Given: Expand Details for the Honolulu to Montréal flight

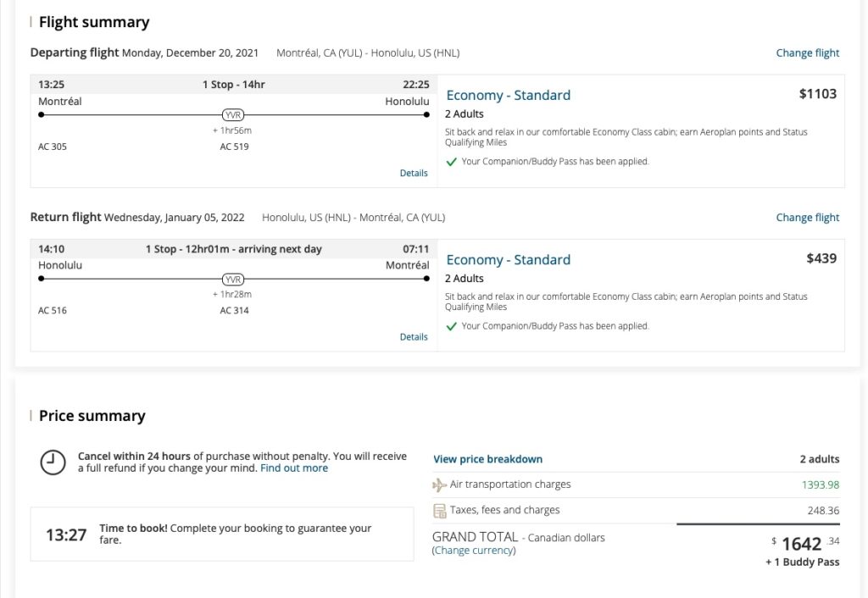Looking at the screenshot, I should coord(414,337).
